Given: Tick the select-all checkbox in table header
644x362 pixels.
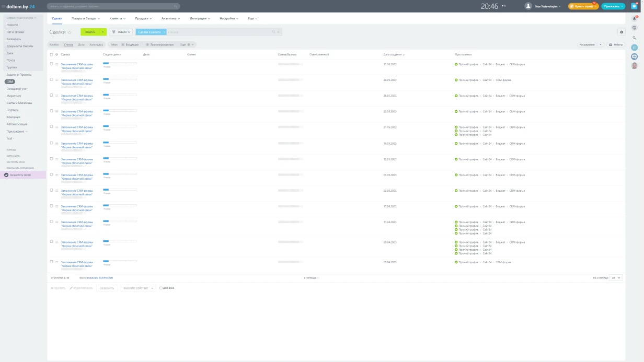Looking at the screenshot, I should click(x=51, y=54).
